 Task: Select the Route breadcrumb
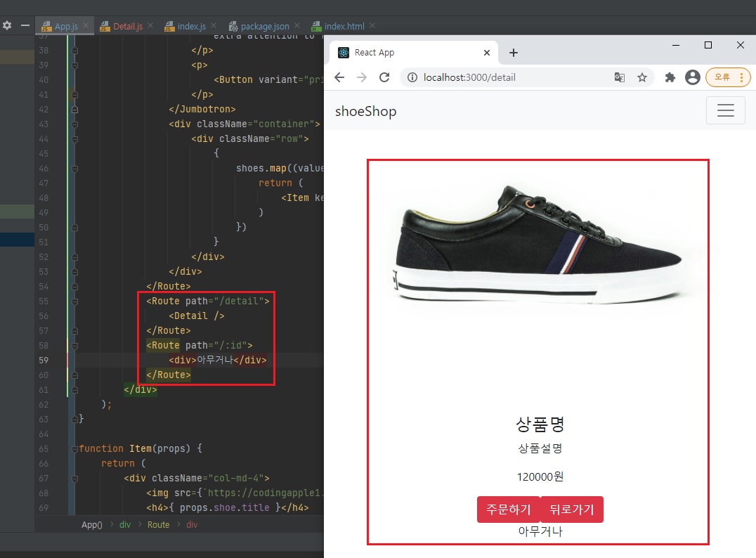click(x=158, y=525)
